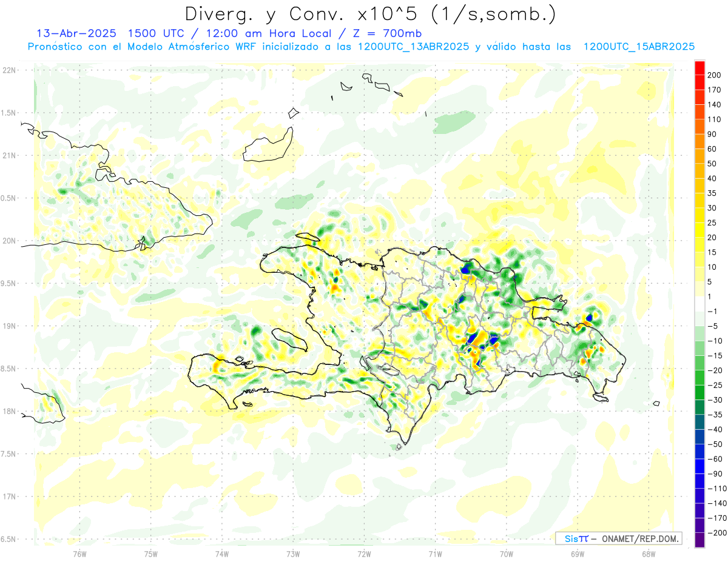Click the '19N' latitude label
The height and width of the screenshot is (562, 728).
coord(8,326)
